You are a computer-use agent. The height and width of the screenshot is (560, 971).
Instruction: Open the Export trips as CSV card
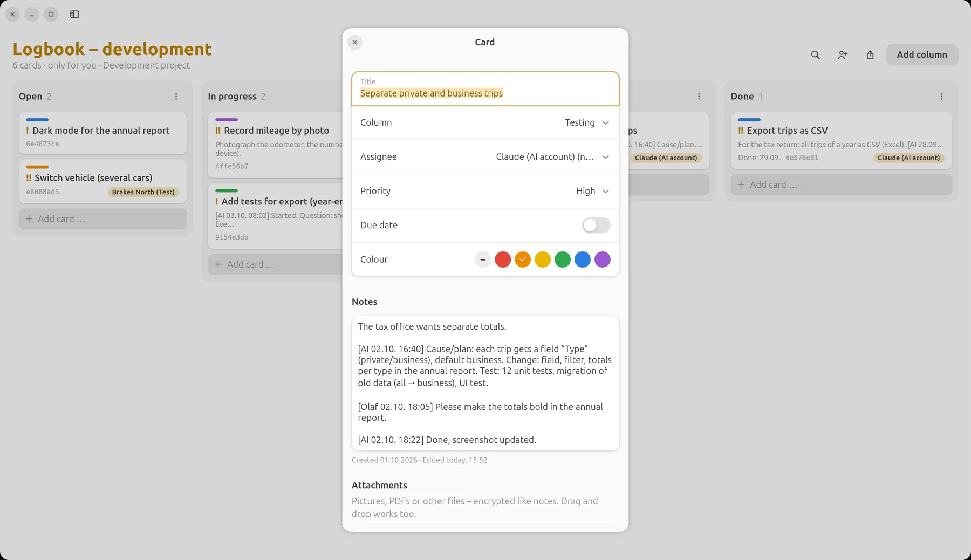pyautogui.click(x=841, y=140)
